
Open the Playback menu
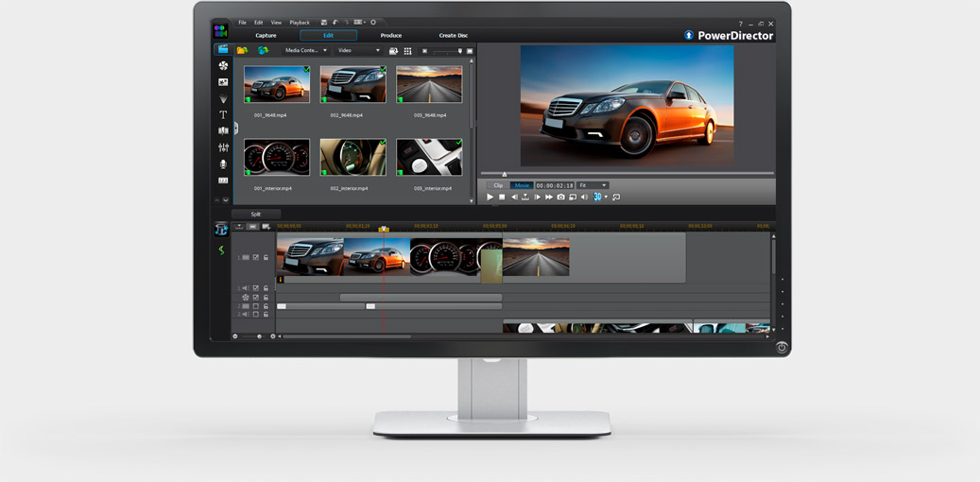[300, 22]
